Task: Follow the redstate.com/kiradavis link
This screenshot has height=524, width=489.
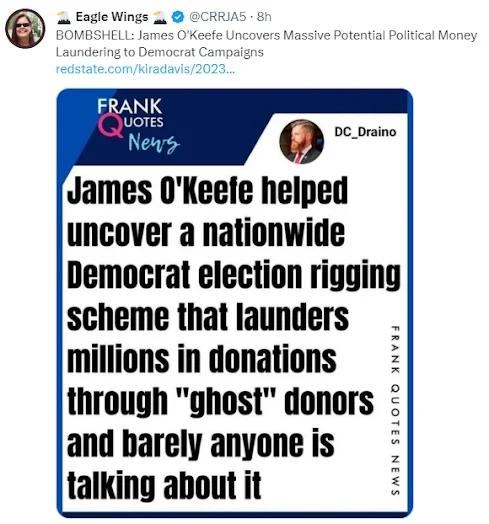Action: coord(145,69)
